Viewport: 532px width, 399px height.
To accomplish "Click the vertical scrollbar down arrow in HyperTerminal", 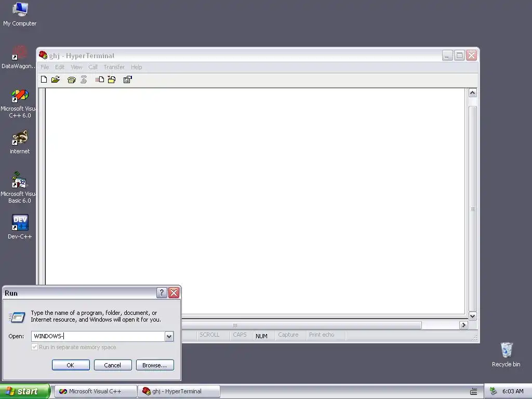I will [x=473, y=316].
